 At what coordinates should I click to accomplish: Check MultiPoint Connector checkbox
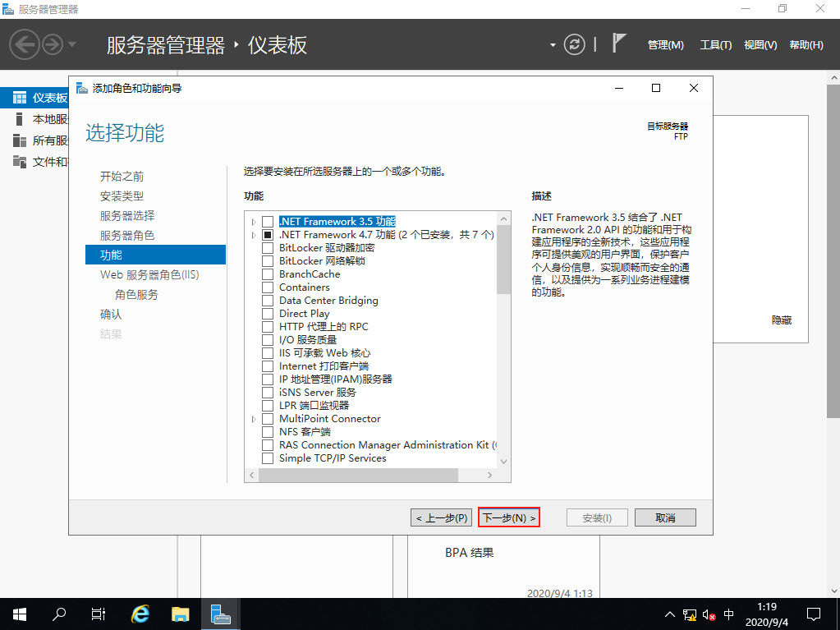[x=268, y=418]
